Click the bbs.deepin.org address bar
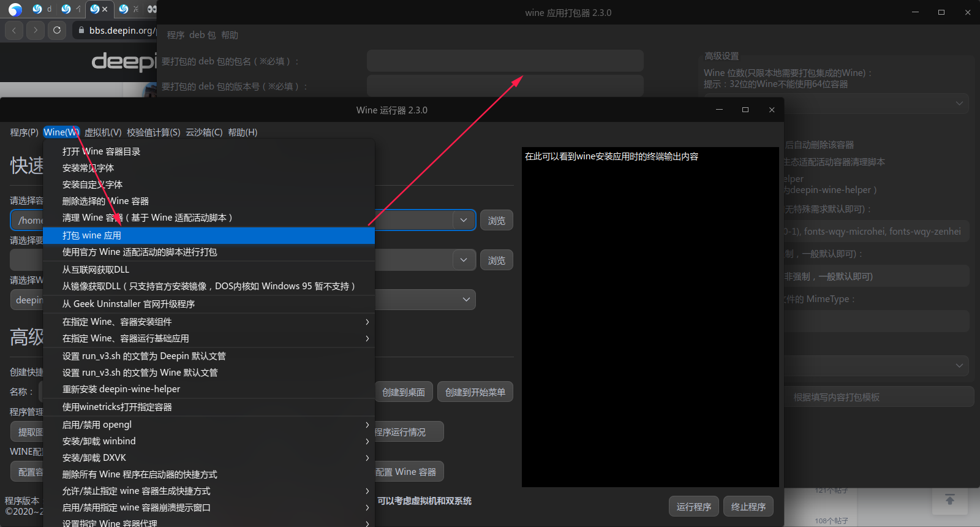The image size is (980, 527). coord(116,30)
